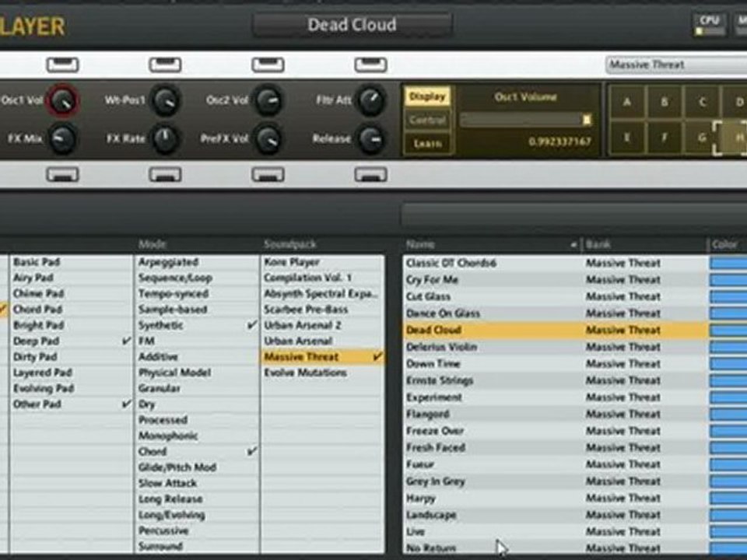Load the Delerius Violin sound

[x=556, y=347]
